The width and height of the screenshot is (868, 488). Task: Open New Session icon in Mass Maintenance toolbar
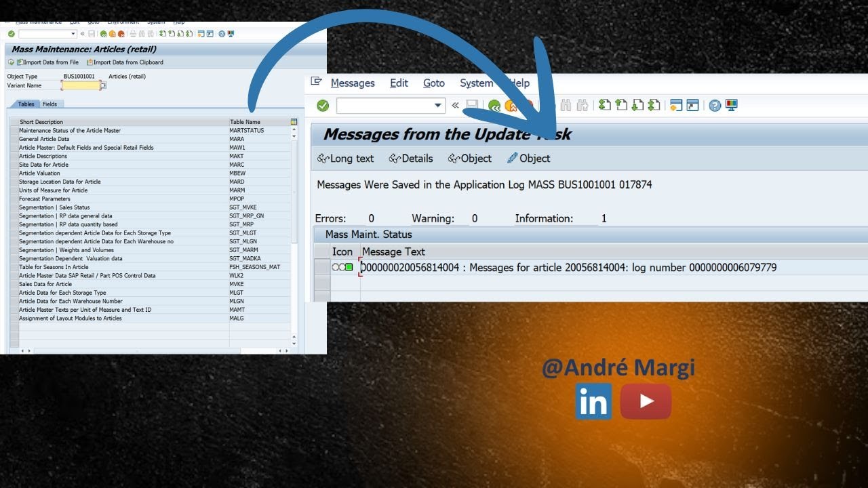201,34
